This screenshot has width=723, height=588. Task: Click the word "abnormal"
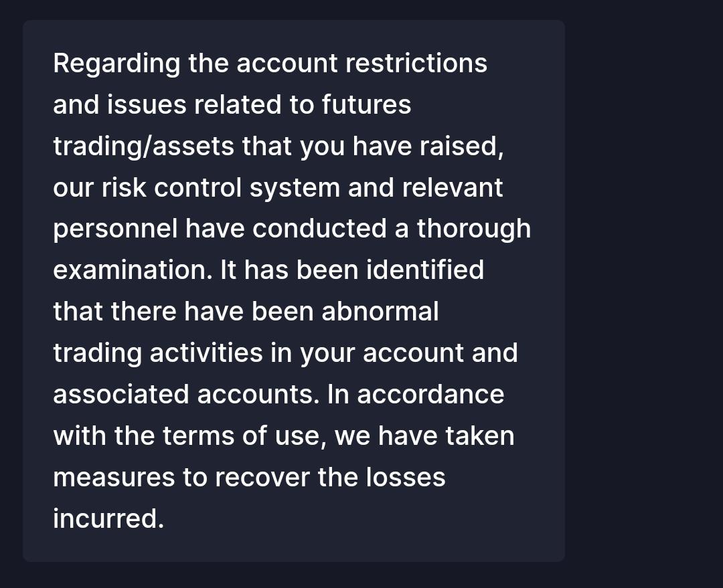click(380, 311)
